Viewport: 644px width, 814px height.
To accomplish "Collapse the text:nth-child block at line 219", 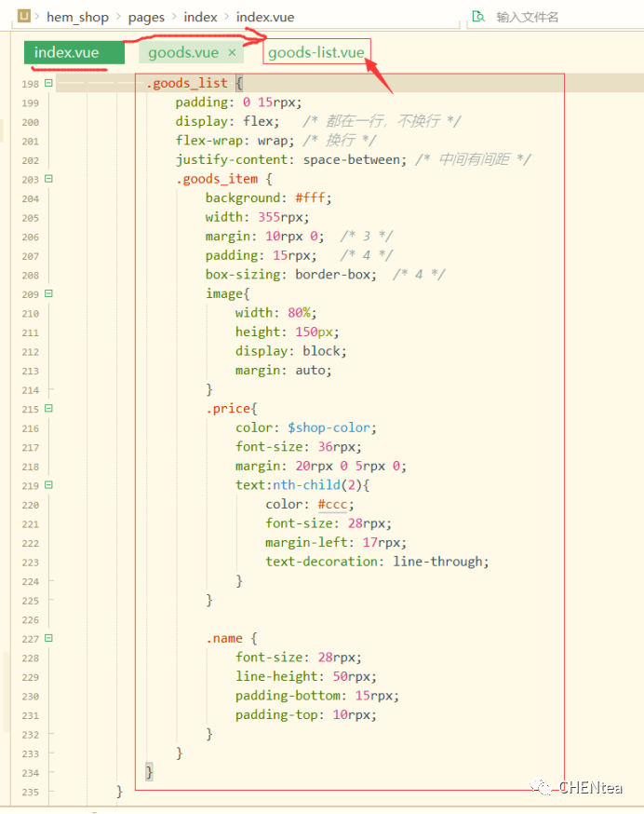I will click(48, 485).
